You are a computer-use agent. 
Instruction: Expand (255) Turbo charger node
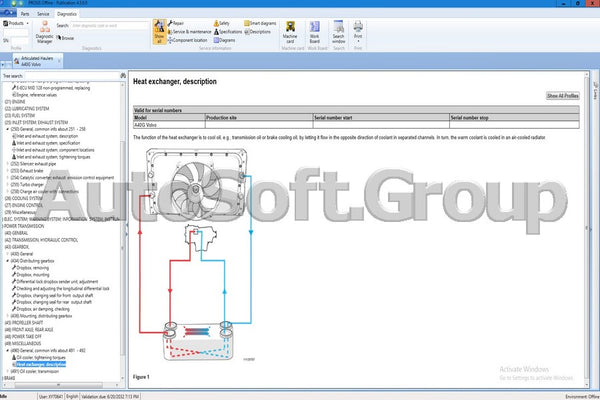(x=7, y=184)
